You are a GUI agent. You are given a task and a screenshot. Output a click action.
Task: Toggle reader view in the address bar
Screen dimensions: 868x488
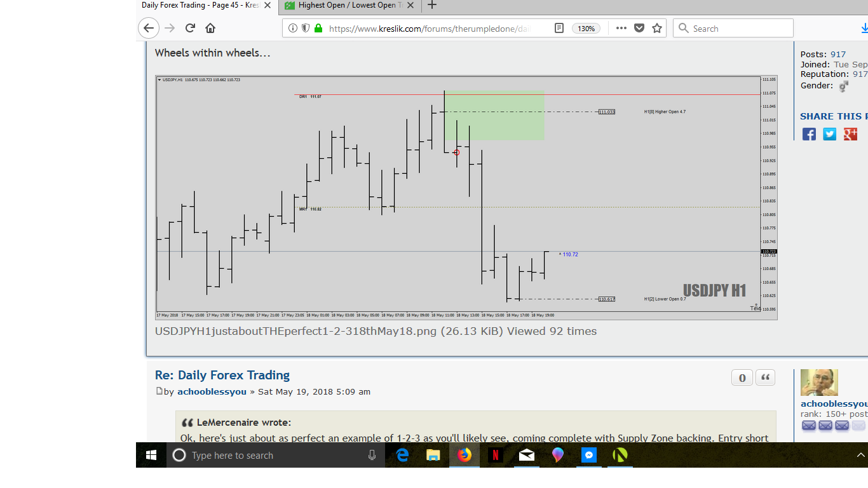(559, 28)
